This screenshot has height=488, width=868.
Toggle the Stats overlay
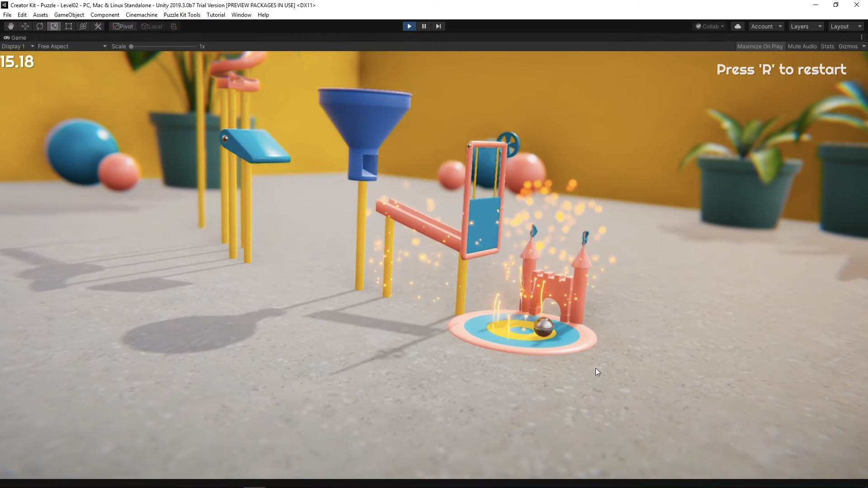827,46
